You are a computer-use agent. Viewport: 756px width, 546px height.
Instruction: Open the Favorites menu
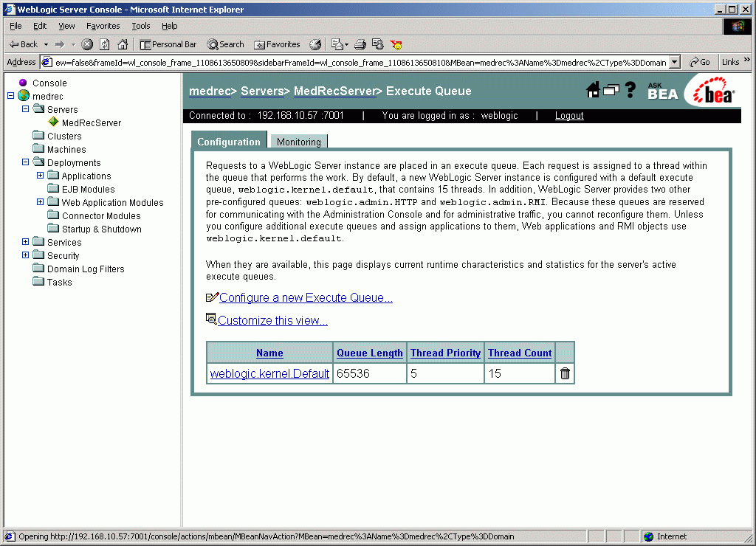(x=103, y=26)
